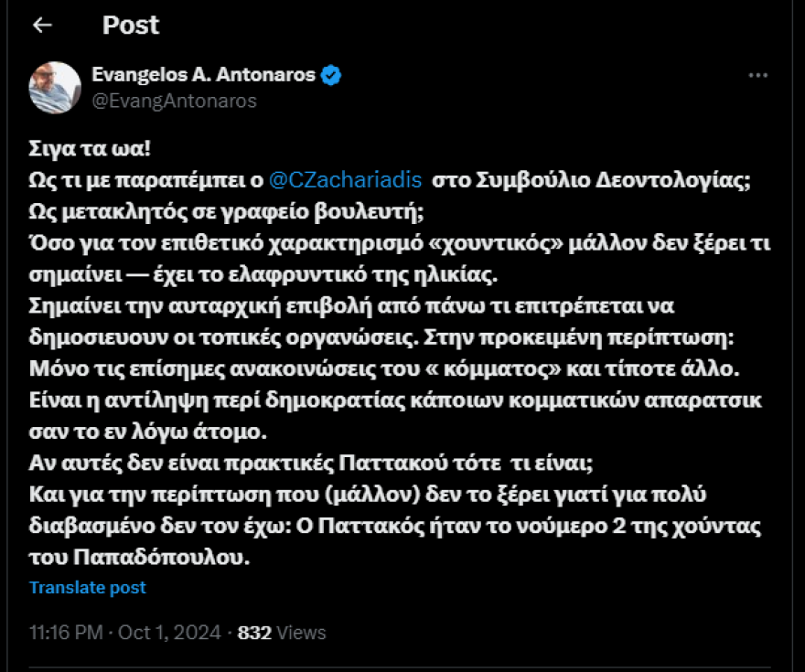Click the author name Evangelos A. Antonaros
Viewport: 805px width, 672px height.
click(x=203, y=75)
